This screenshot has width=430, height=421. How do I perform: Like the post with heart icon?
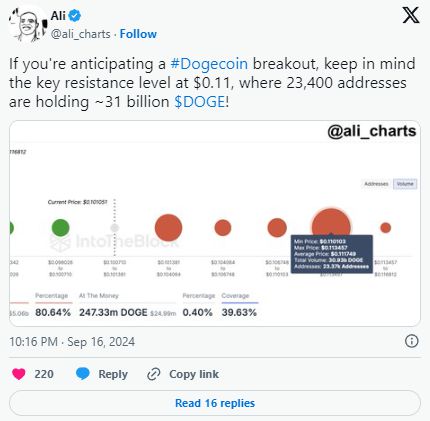tap(19, 374)
